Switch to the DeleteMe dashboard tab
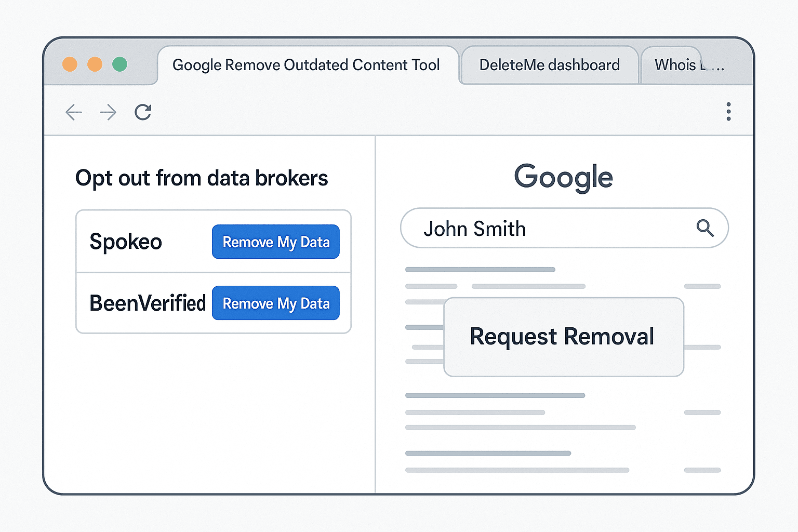Screen dimensions: 798x532 tap(550, 65)
